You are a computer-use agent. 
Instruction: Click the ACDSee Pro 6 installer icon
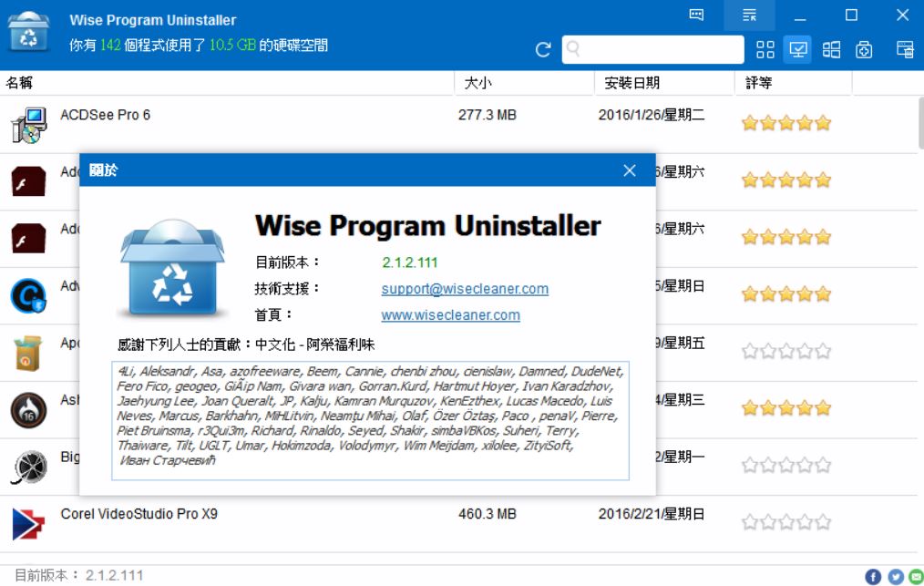pyautogui.click(x=28, y=125)
